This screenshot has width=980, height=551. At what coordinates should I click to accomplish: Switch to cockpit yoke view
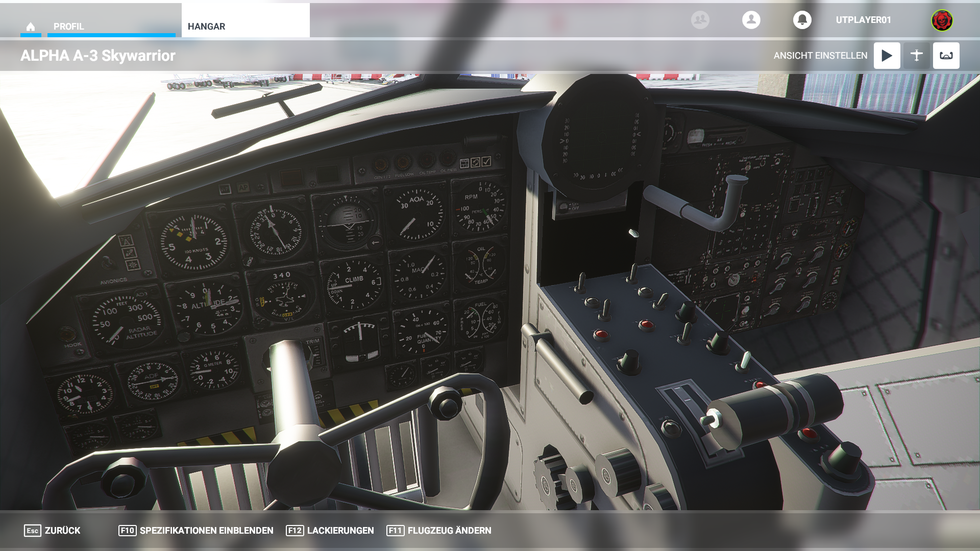(x=946, y=56)
